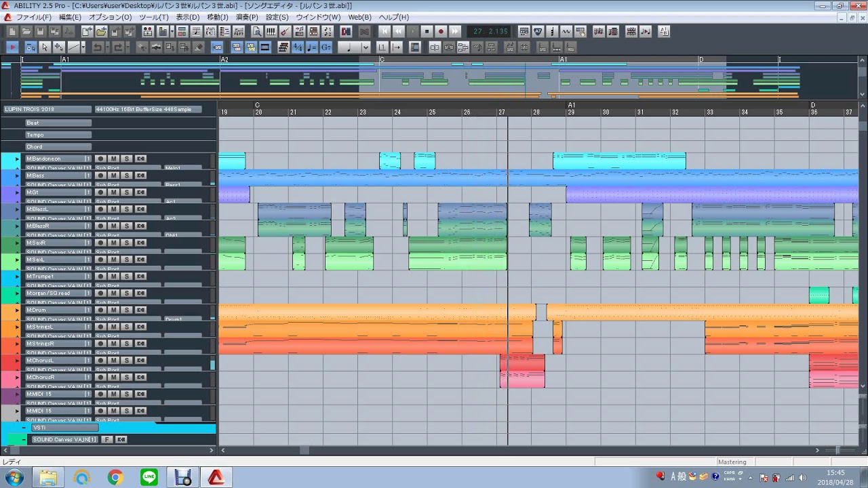Open the piano keyboard editor icon
The height and width of the screenshot is (488, 868).
271,31
